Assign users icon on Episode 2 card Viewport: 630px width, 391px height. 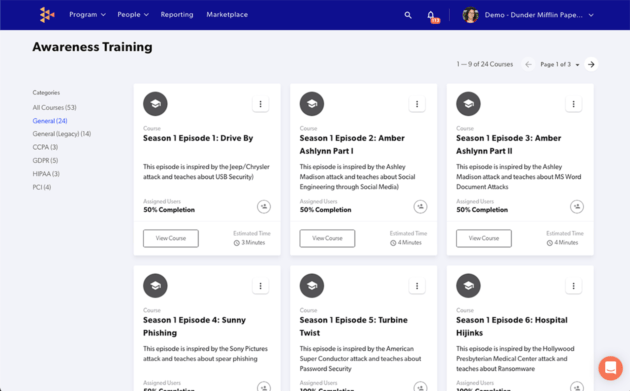tap(420, 207)
